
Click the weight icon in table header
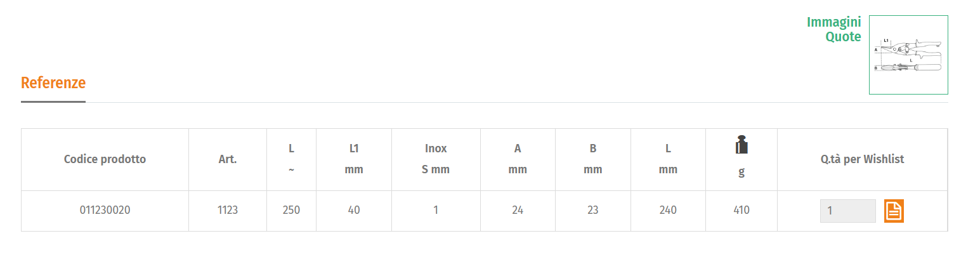[x=742, y=145]
